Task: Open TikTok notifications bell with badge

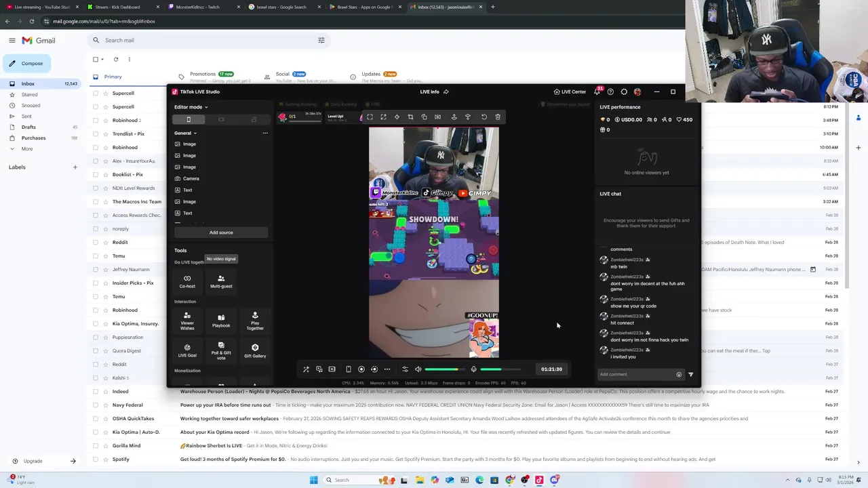Action: click(x=597, y=91)
